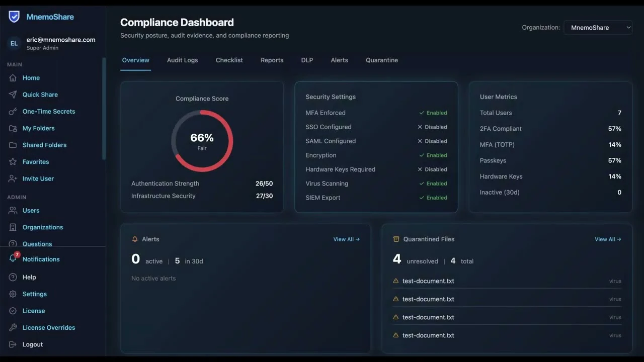644x362 pixels.
Task: Click the Favorites star icon
Action: click(13, 162)
